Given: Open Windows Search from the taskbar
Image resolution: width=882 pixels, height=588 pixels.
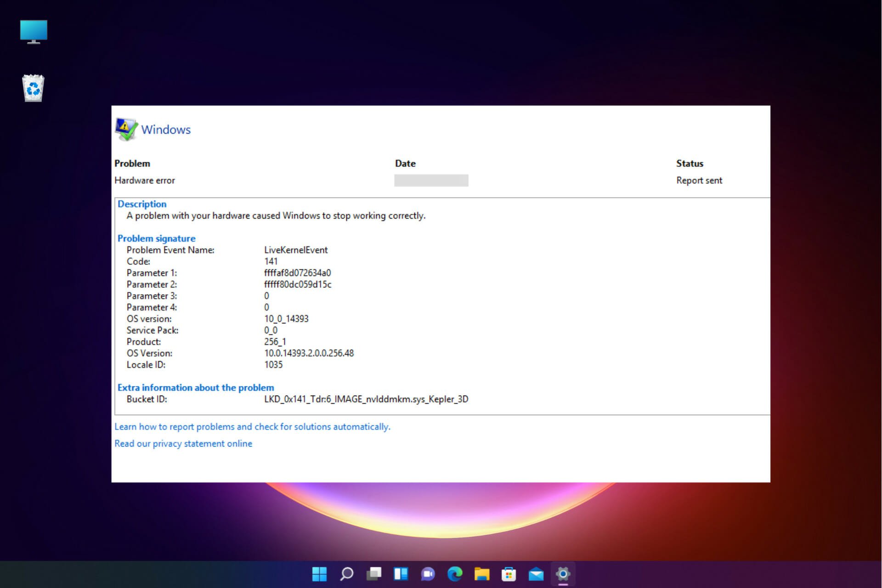Looking at the screenshot, I should tap(346, 574).
